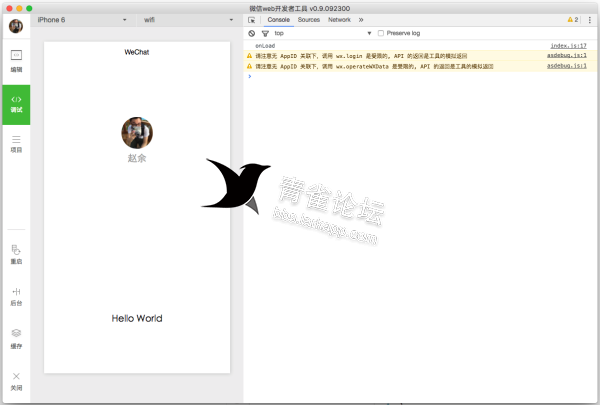
Task: Click the Hello World text in simulator
Action: click(x=137, y=318)
